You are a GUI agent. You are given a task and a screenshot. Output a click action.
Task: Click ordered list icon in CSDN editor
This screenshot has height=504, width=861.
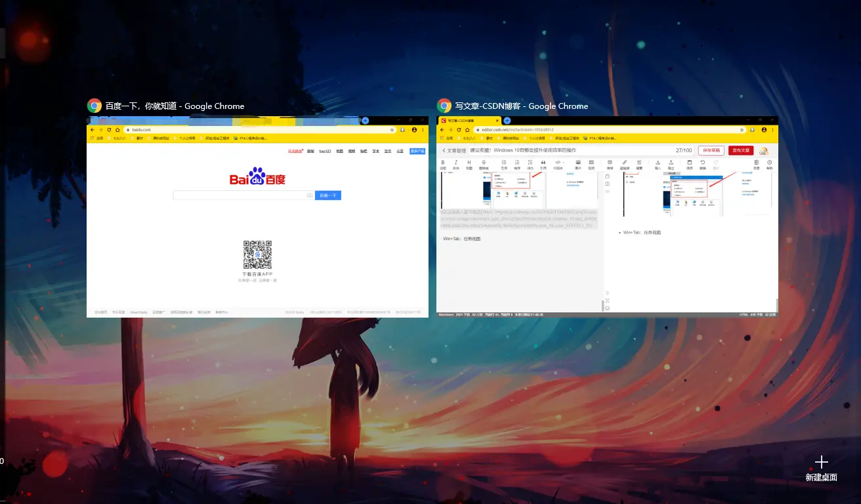point(517,162)
